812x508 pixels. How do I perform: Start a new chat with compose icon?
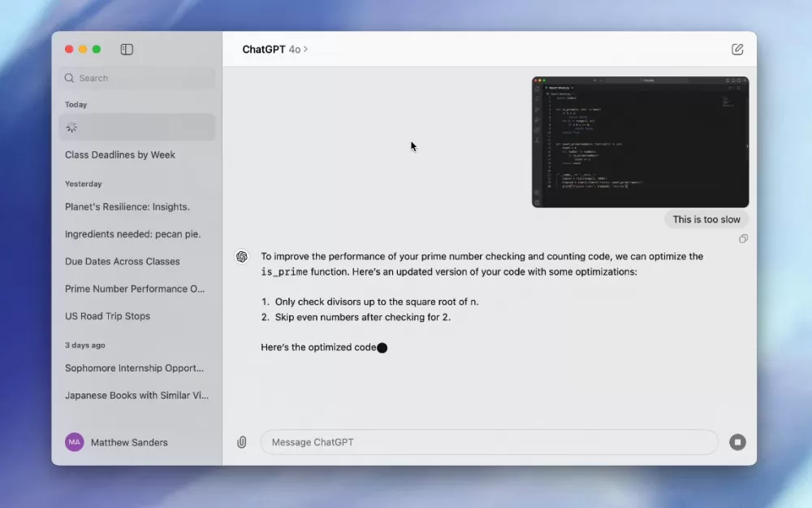click(737, 50)
